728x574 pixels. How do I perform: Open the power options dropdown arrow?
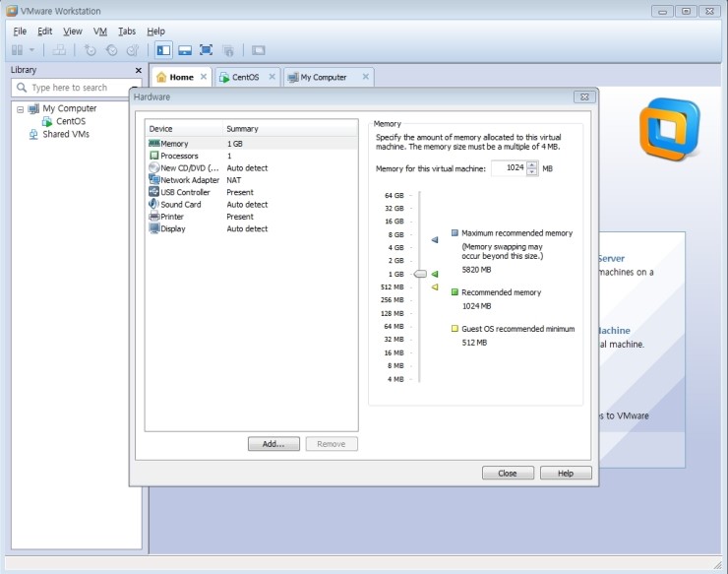click(x=32, y=50)
